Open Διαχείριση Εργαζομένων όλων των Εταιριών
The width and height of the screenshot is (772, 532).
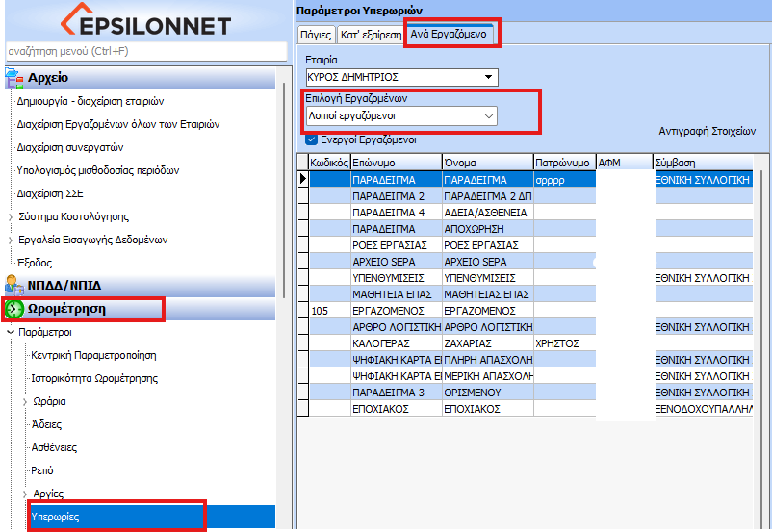pyautogui.click(x=118, y=124)
